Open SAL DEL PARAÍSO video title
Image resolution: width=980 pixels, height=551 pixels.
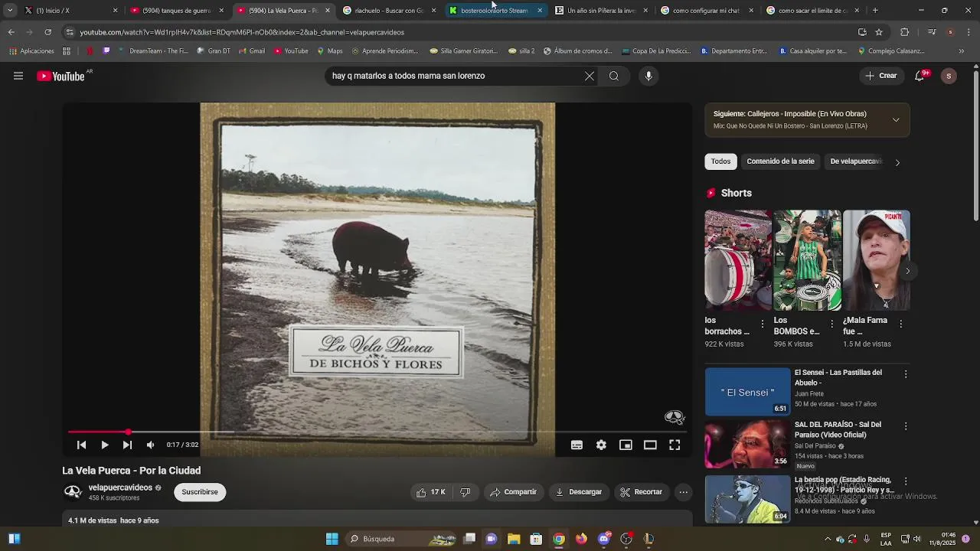[x=838, y=429]
